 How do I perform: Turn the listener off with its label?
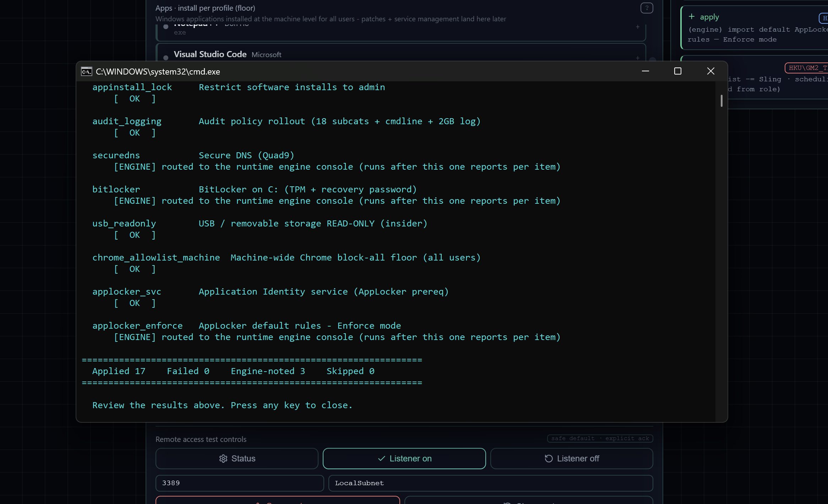click(x=578, y=459)
